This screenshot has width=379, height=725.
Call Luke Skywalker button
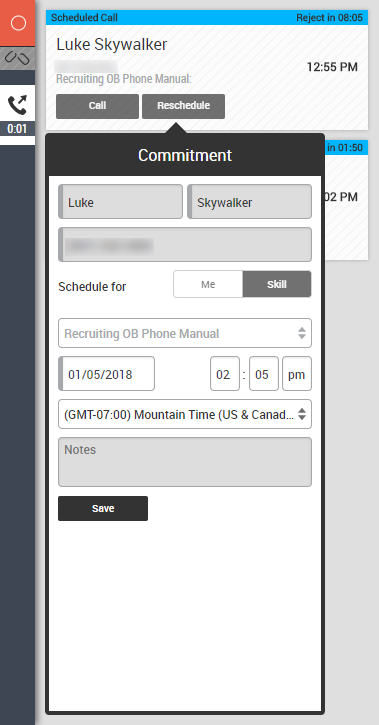click(x=98, y=106)
